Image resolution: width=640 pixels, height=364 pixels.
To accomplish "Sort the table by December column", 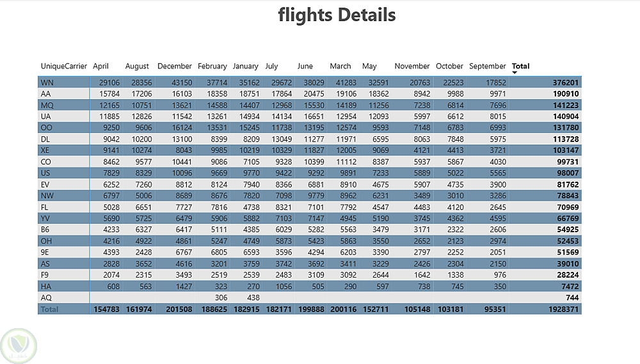I will tap(174, 66).
